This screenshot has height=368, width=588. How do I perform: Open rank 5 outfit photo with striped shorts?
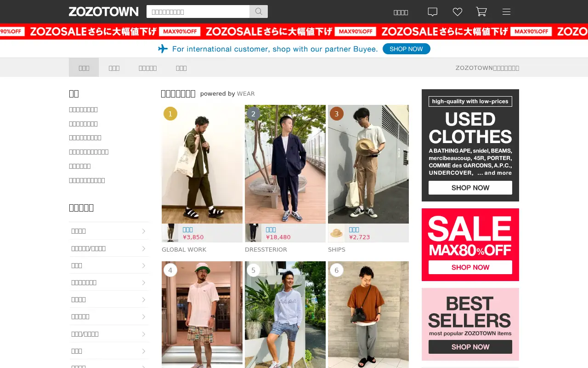click(285, 315)
